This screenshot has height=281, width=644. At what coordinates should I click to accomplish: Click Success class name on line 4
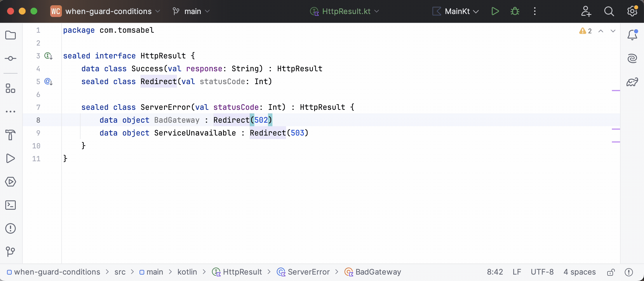click(x=147, y=69)
